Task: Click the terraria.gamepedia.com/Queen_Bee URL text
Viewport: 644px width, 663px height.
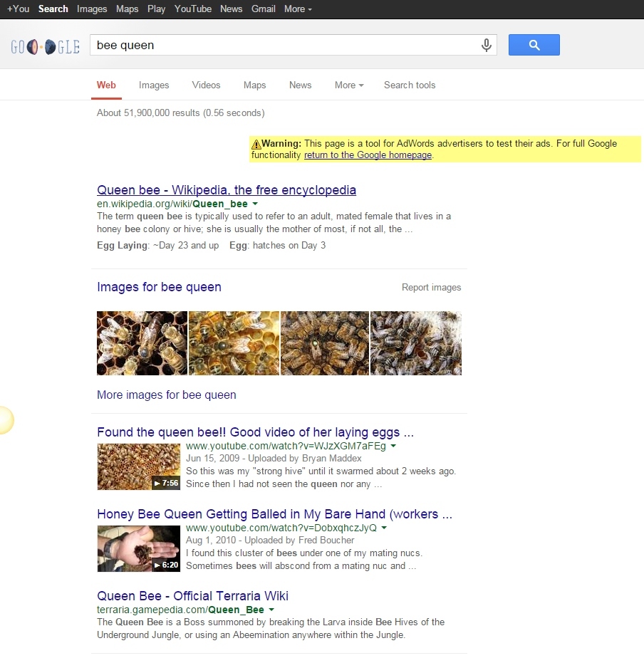Action: pyautogui.click(x=180, y=610)
